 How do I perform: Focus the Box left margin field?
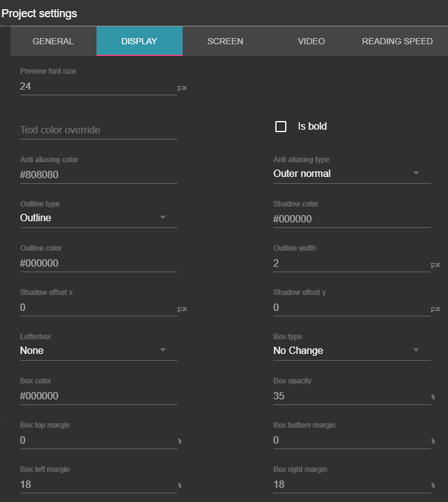(x=98, y=485)
